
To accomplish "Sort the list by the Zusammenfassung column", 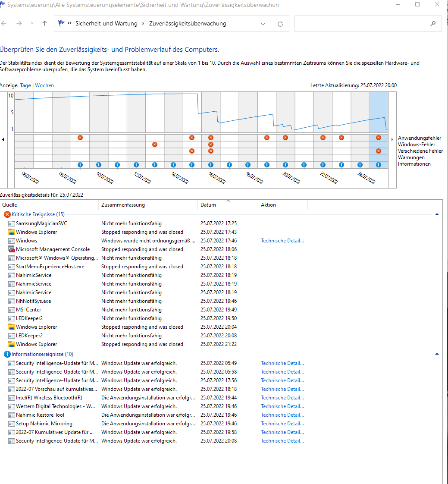I will tap(148, 205).
